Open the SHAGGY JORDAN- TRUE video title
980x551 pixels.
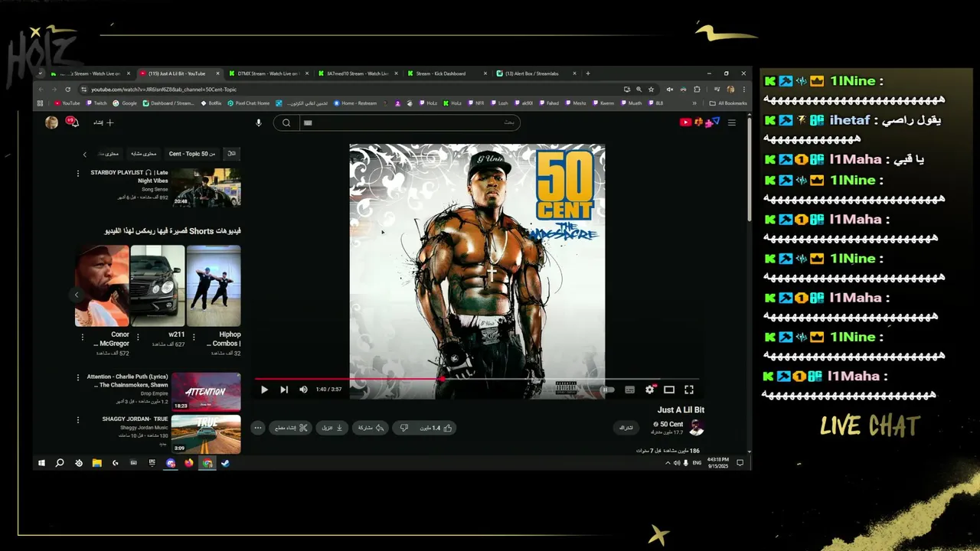tap(135, 419)
